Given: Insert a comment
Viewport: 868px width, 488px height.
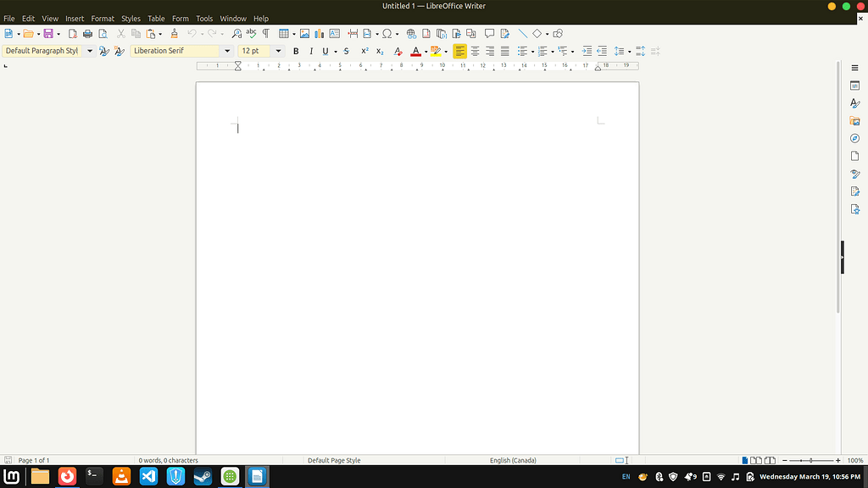Looking at the screenshot, I should point(490,33).
